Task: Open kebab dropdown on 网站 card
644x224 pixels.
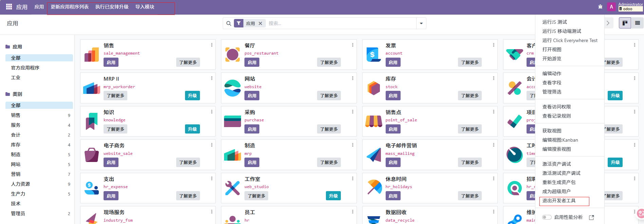Action: [x=352, y=78]
